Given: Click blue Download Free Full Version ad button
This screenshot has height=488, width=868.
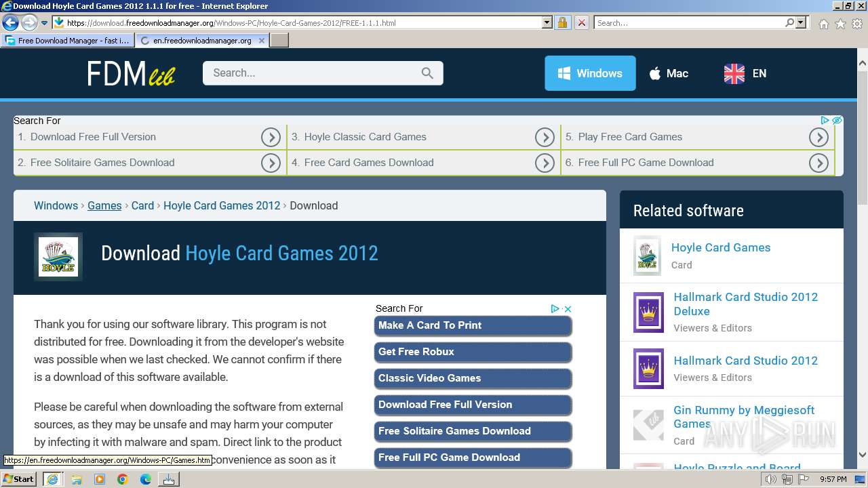Looking at the screenshot, I should tap(473, 405).
